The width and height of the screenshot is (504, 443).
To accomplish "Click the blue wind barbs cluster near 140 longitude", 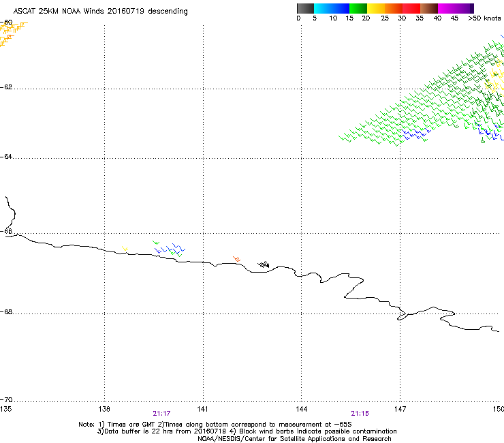I will (170, 249).
